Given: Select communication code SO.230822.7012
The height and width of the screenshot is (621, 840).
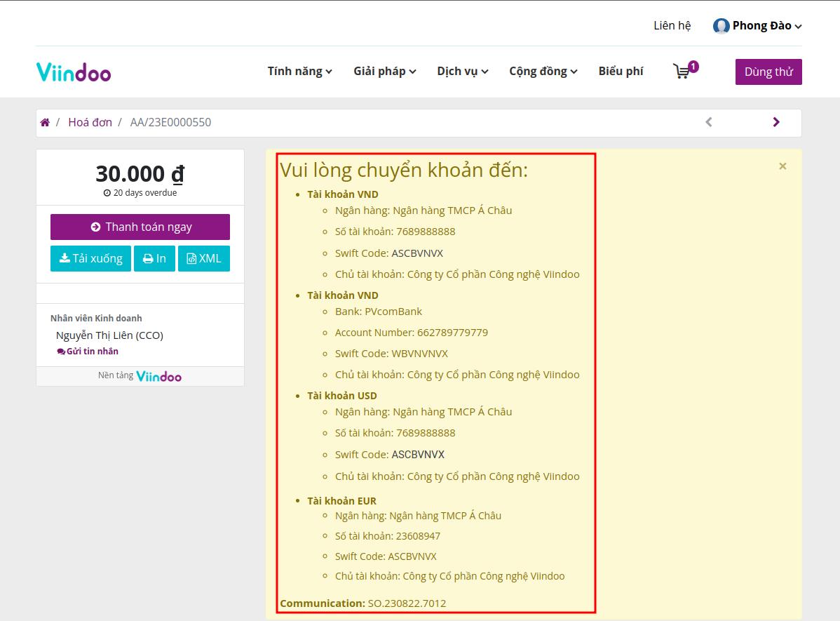Looking at the screenshot, I should coord(407,603).
